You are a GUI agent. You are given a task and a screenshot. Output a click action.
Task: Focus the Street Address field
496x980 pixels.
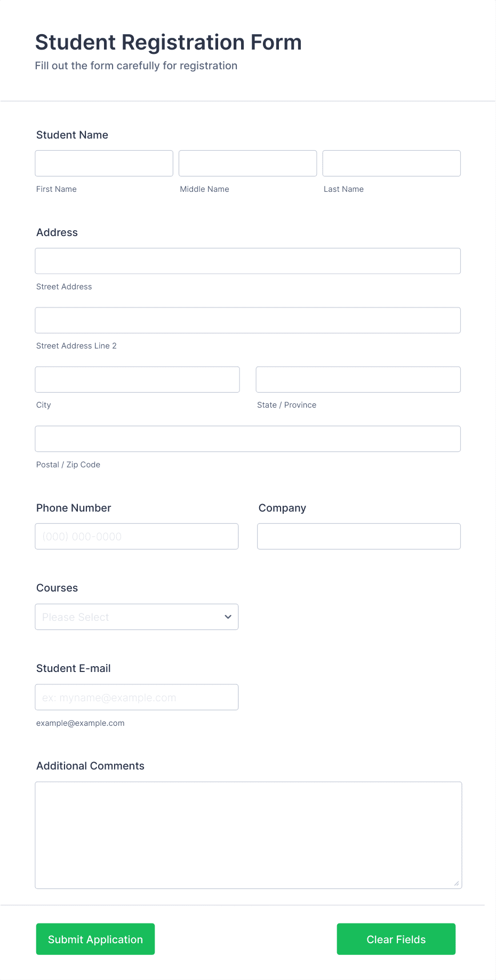248,261
